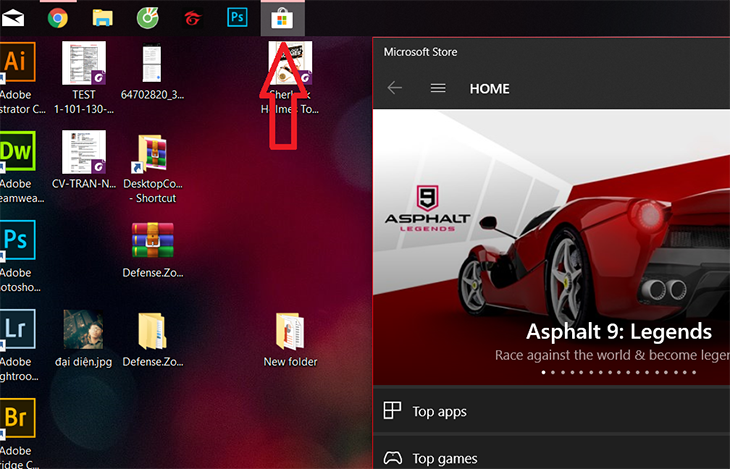Select the first carousel dot indicator
This screenshot has height=469, width=730.
[x=543, y=372]
